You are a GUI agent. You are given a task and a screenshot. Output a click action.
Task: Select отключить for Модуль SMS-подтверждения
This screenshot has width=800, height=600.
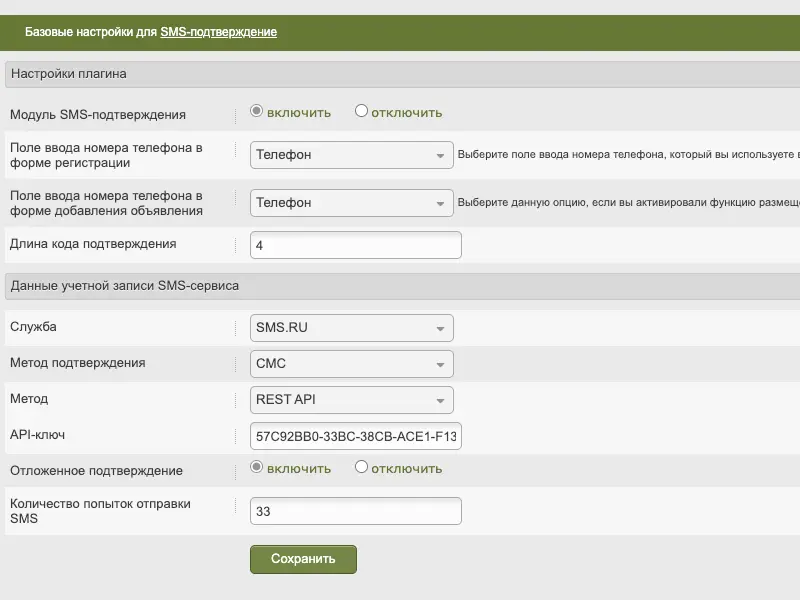point(362,112)
